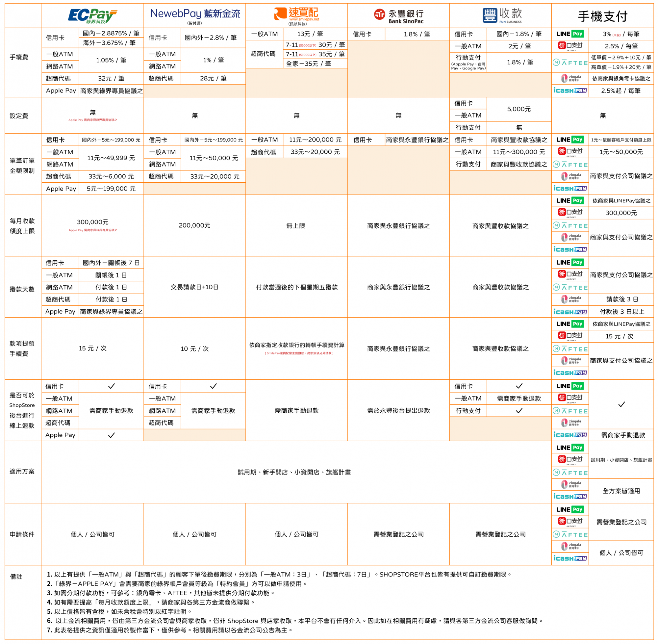Click the zingala payout 請款後 3 日
The image size is (658, 644).
(622, 299)
